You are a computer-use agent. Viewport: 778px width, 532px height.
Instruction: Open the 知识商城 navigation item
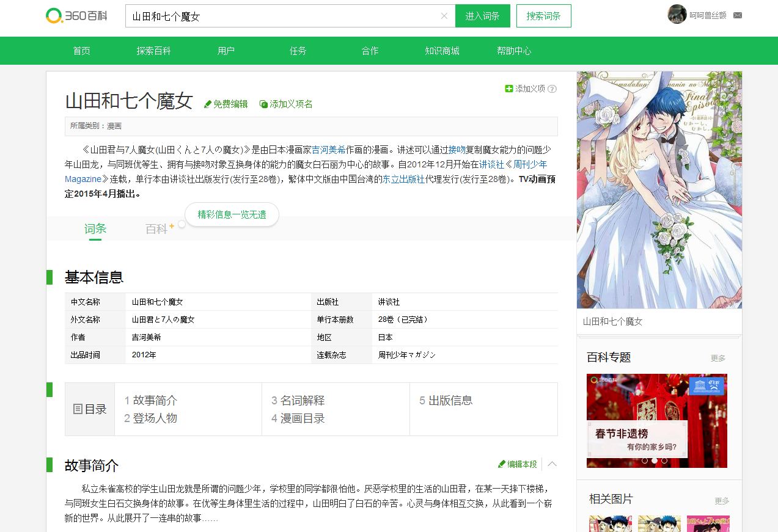pos(442,51)
